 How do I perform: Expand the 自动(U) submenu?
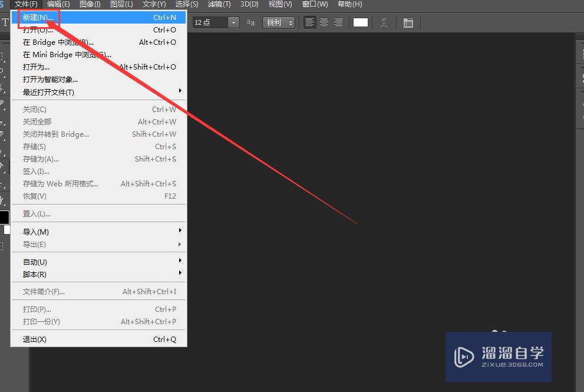click(x=98, y=262)
